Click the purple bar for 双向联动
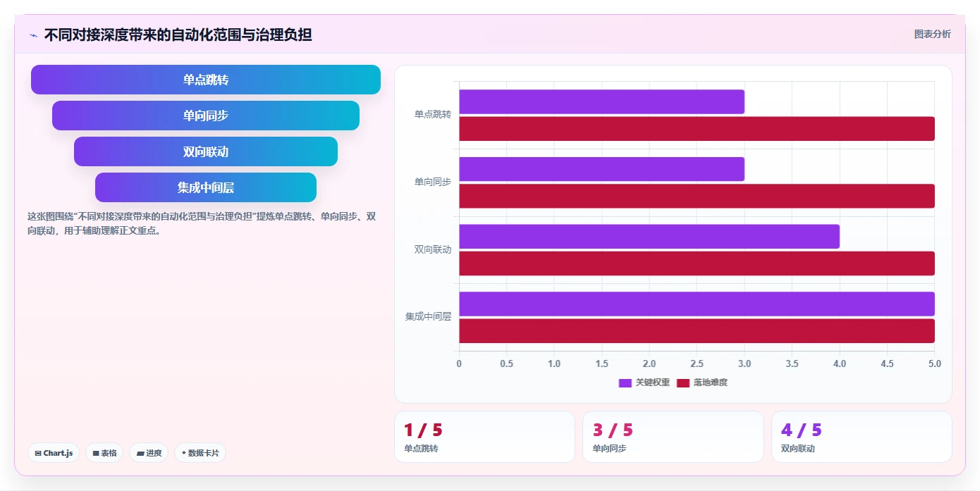Screen dimensions: 980x491 tap(649, 237)
